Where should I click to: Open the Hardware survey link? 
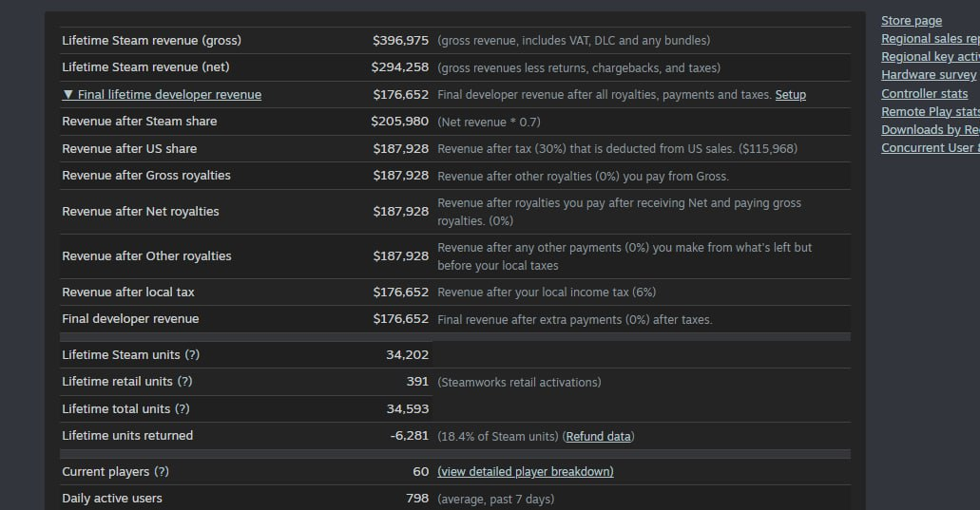929,75
